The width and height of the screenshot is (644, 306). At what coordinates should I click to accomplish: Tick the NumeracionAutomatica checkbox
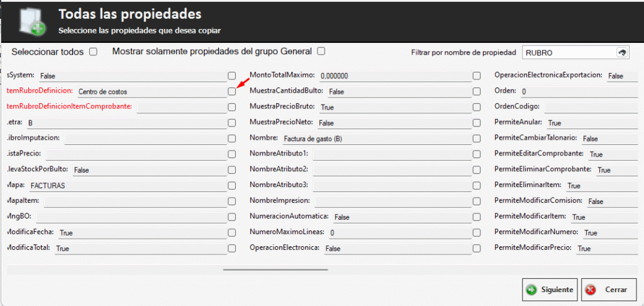click(x=477, y=217)
